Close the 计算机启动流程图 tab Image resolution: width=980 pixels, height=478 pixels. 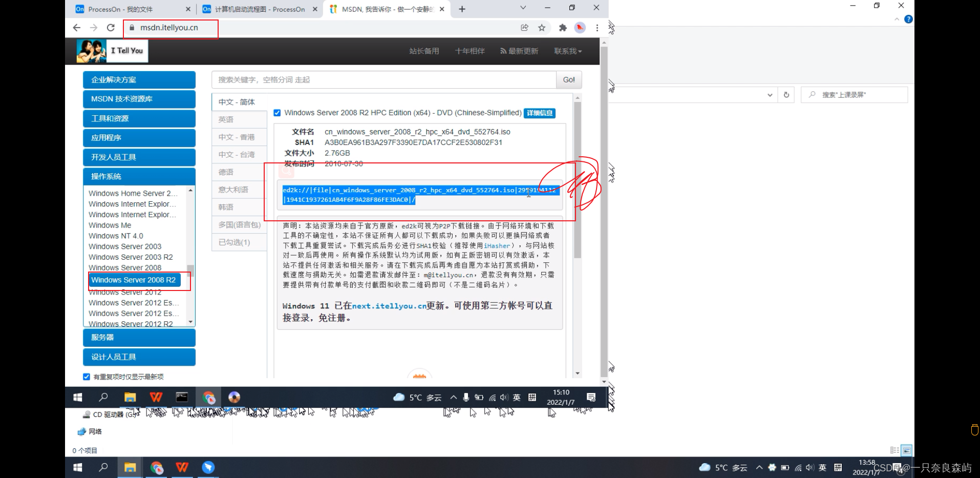click(x=315, y=9)
